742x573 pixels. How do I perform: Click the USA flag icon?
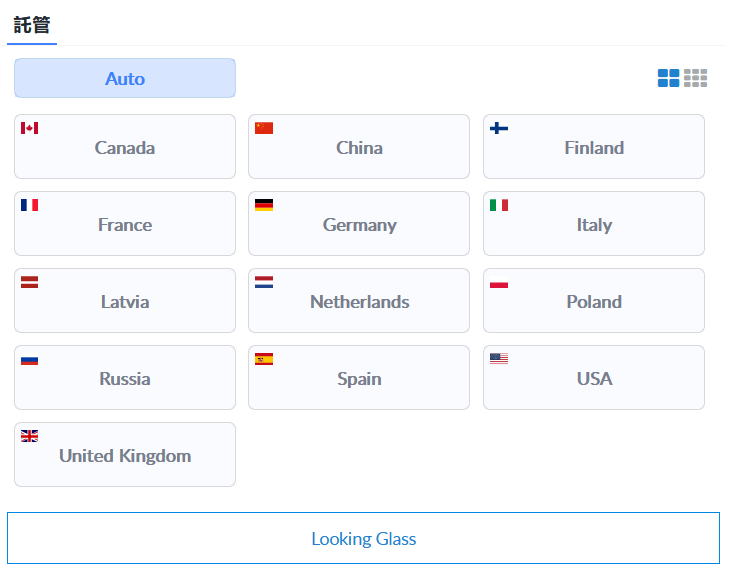(499, 359)
